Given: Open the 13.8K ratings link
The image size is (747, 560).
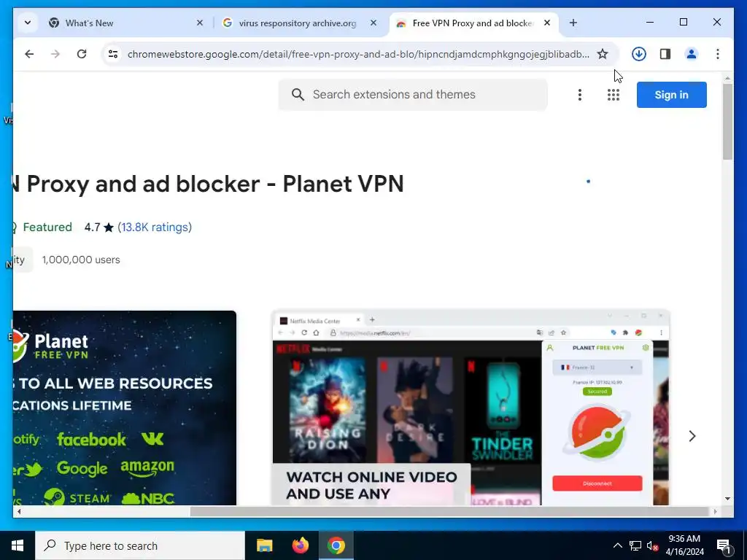Looking at the screenshot, I should [155, 227].
